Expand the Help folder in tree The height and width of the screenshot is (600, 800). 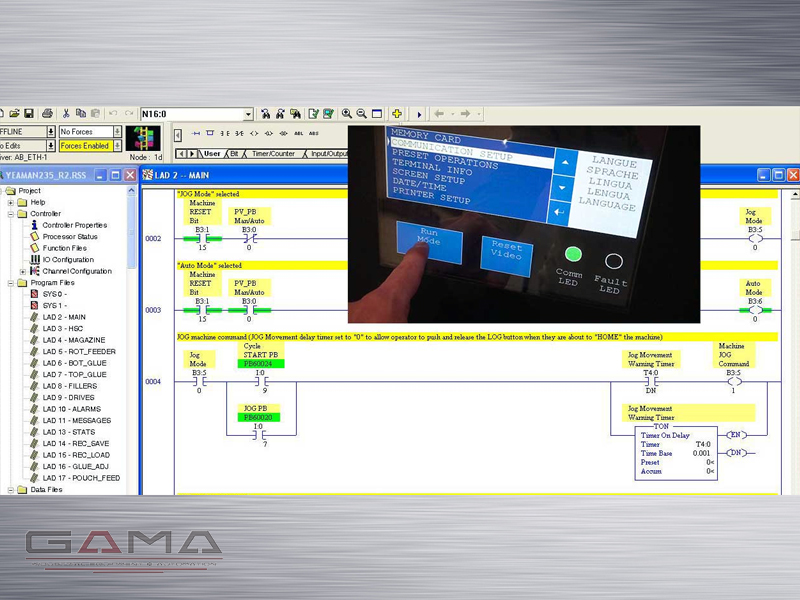11,202
